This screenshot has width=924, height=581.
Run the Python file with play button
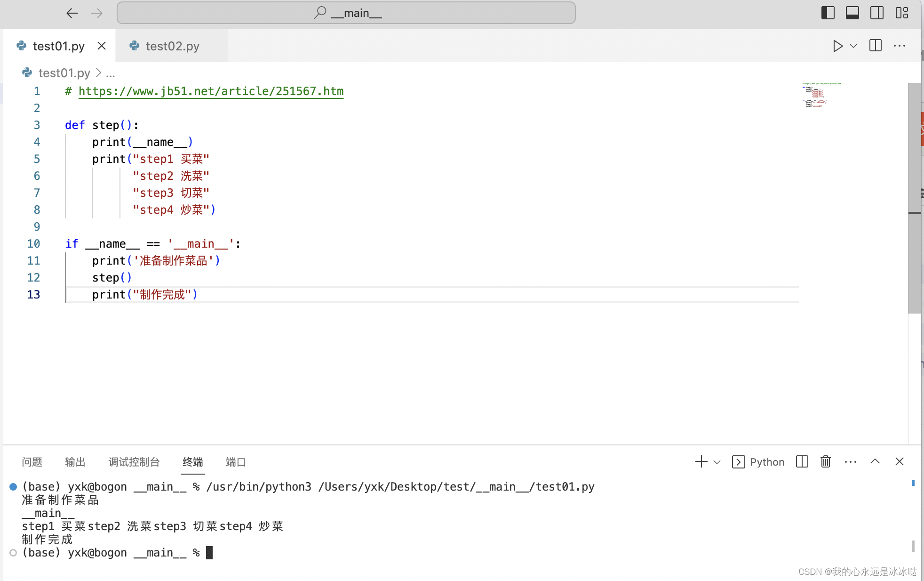(837, 46)
